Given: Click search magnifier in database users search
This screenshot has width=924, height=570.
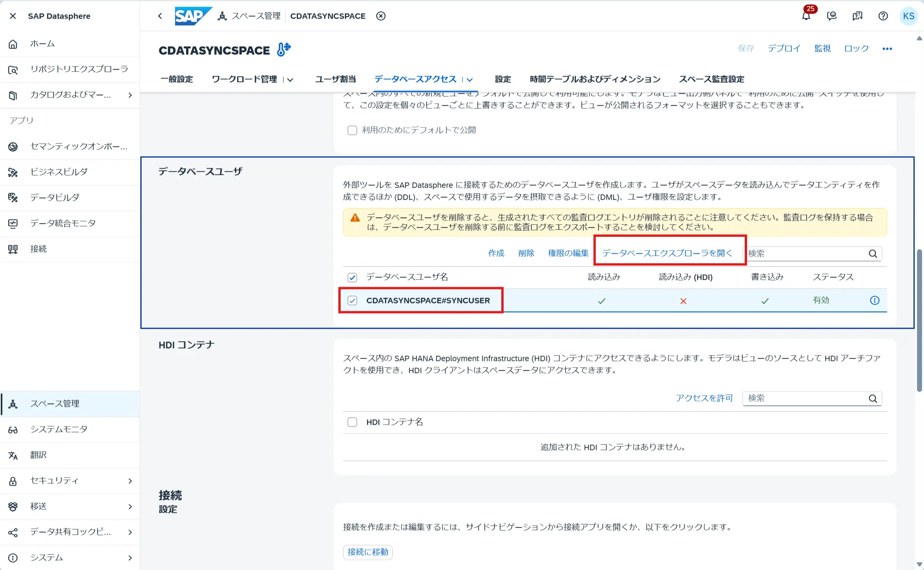Looking at the screenshot, I should click(873, 254).
